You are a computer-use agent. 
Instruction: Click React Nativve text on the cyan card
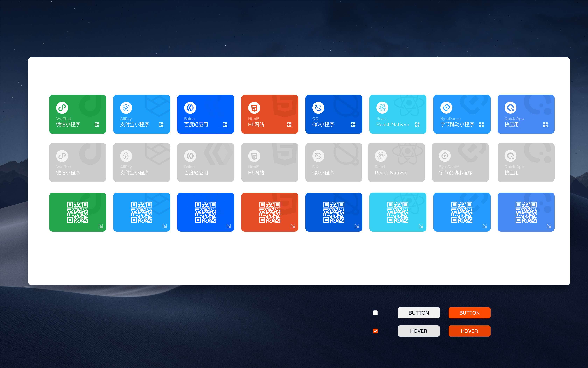pyautogui.click(x=393, y=125)
